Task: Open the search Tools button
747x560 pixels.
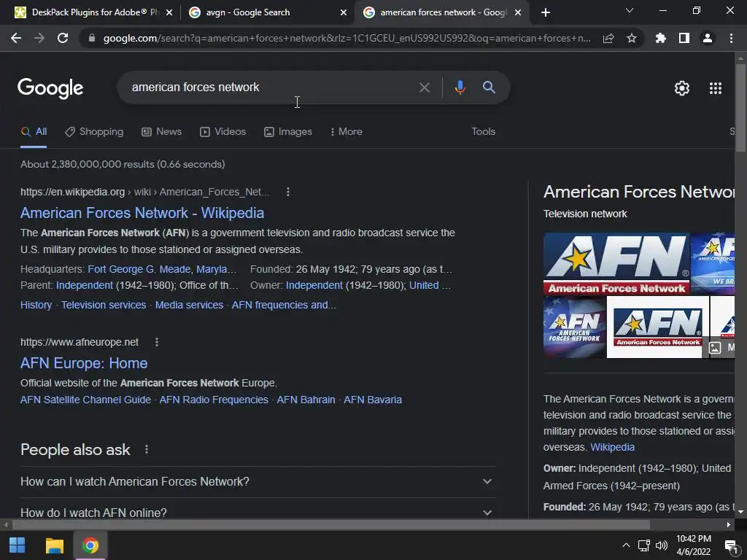Action: (x=483, y=132)
